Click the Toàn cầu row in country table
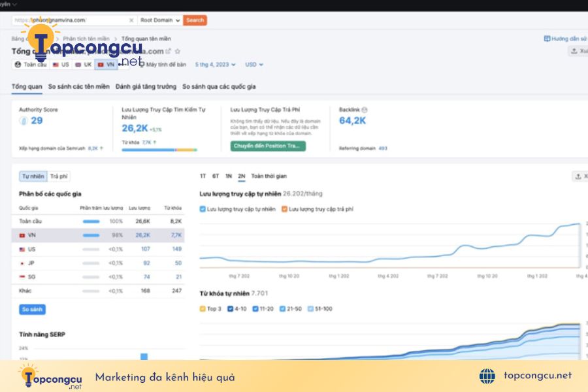588x392 pixels. (98, 221)
